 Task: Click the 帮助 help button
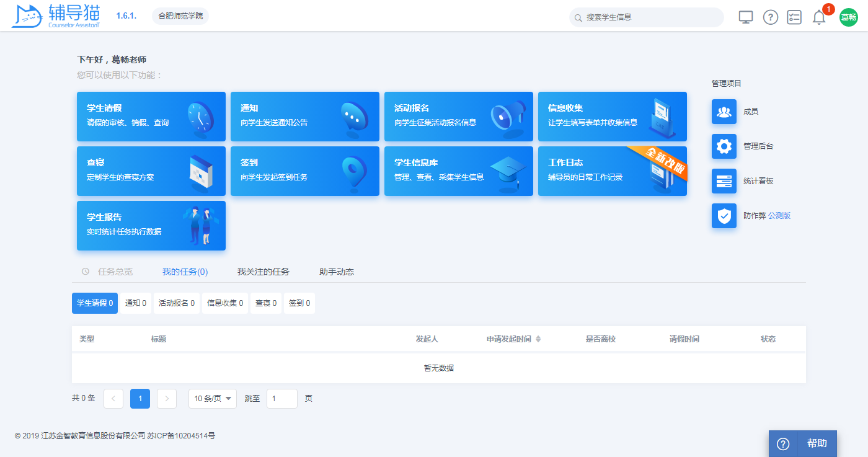click(803, 443)
